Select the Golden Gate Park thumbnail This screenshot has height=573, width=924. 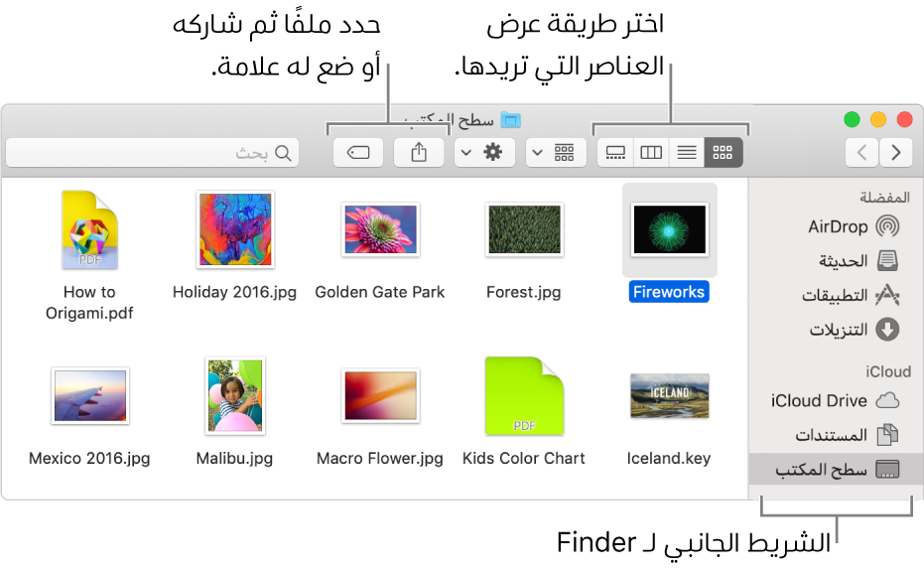pos(380,229)
